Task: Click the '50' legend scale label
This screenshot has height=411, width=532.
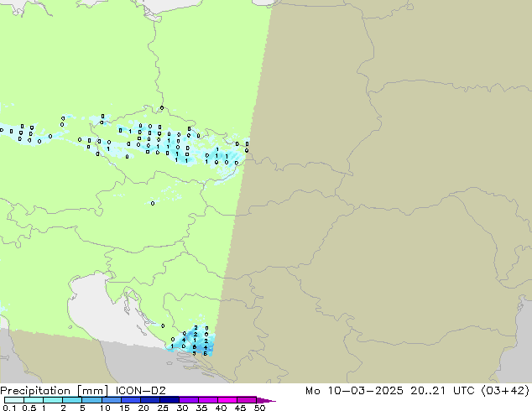Action: [x=259, y=408]
